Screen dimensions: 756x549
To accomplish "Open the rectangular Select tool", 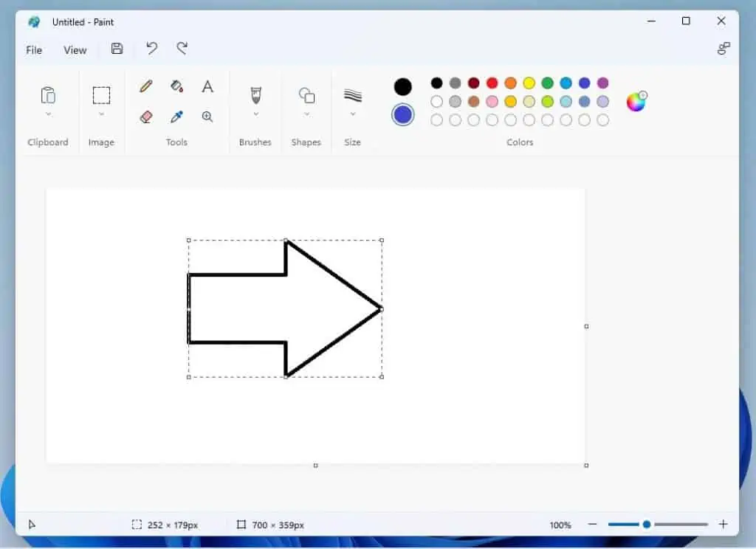I will pyautogui.click(x=102, y=94).
